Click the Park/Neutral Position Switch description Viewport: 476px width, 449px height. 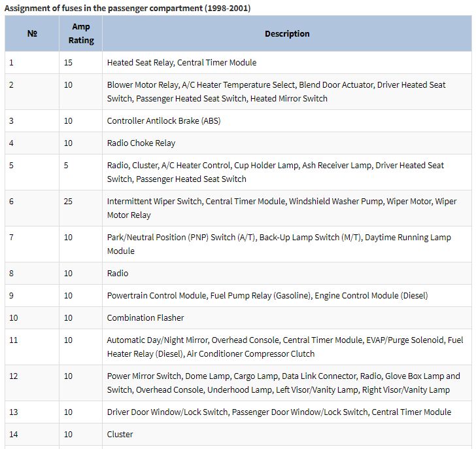coord(279,244)
